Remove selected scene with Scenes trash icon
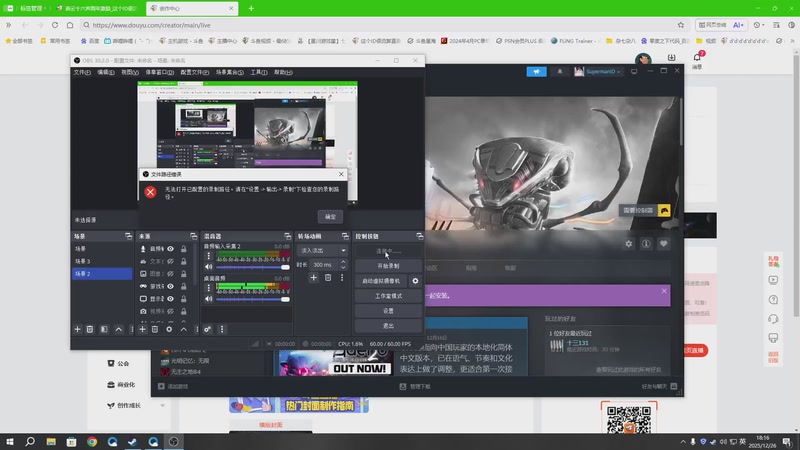 (90, 330)
